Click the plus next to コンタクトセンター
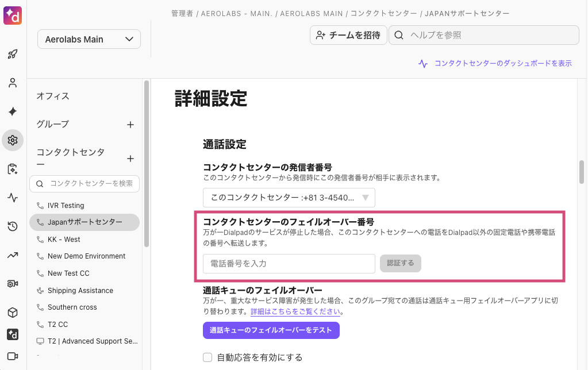Image resolution: width=588 pixels, height=370 pixels. 130,159
